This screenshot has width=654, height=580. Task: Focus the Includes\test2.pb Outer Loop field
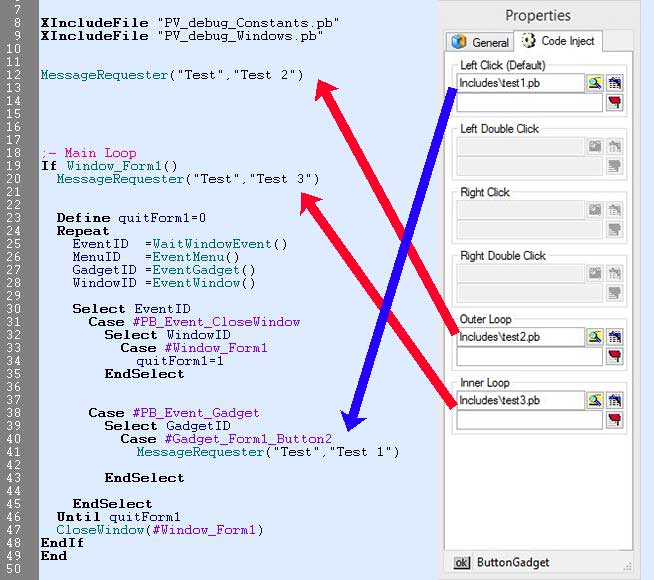tap(520, 337)
